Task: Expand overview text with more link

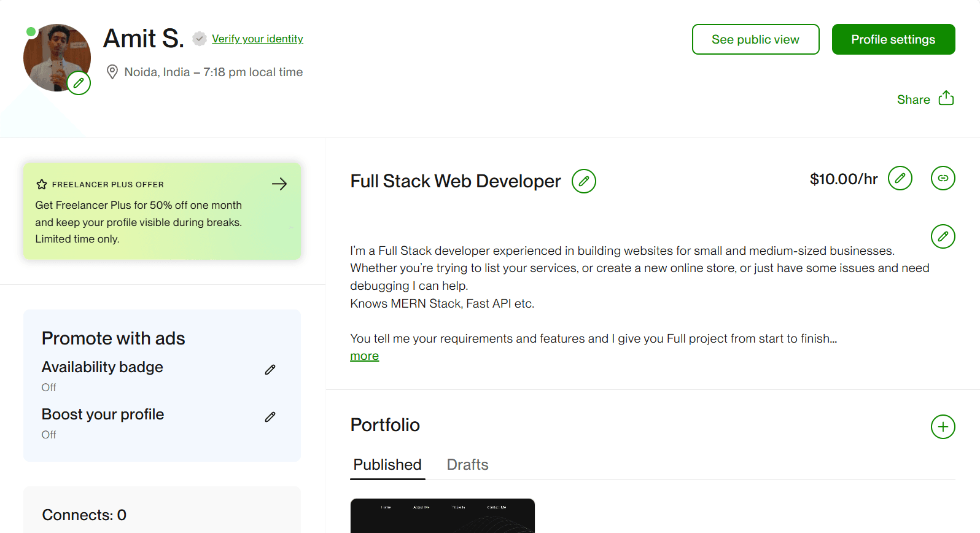Action: [x=364, y=356]
